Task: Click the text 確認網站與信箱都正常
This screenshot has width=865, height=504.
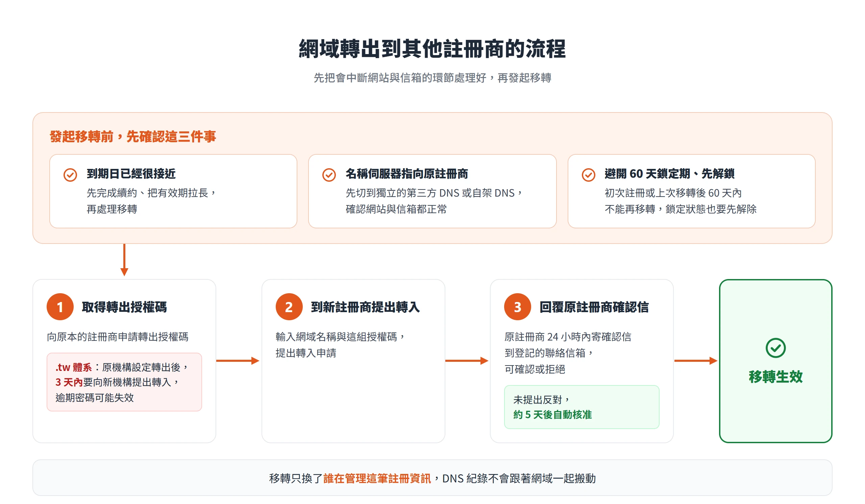Action: point(396,209)
